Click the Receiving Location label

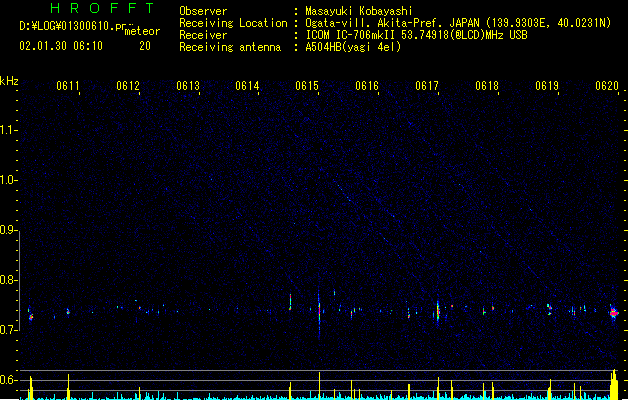[x=233, y=23]
